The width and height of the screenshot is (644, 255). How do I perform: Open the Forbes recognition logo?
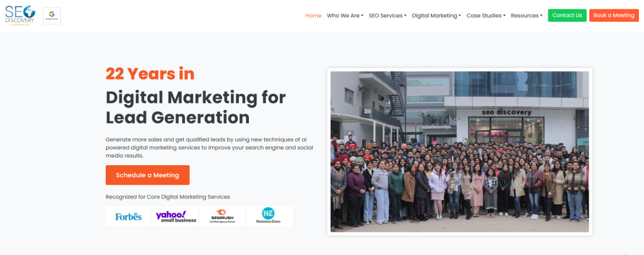[x=128, y=217]
